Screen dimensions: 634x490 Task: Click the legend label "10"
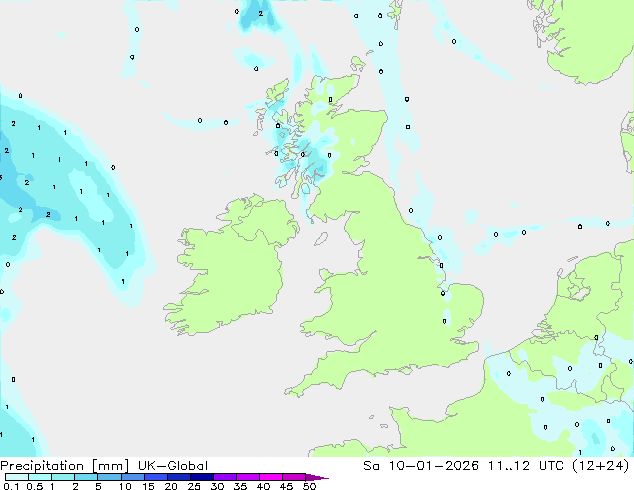[x=125, y=486]
